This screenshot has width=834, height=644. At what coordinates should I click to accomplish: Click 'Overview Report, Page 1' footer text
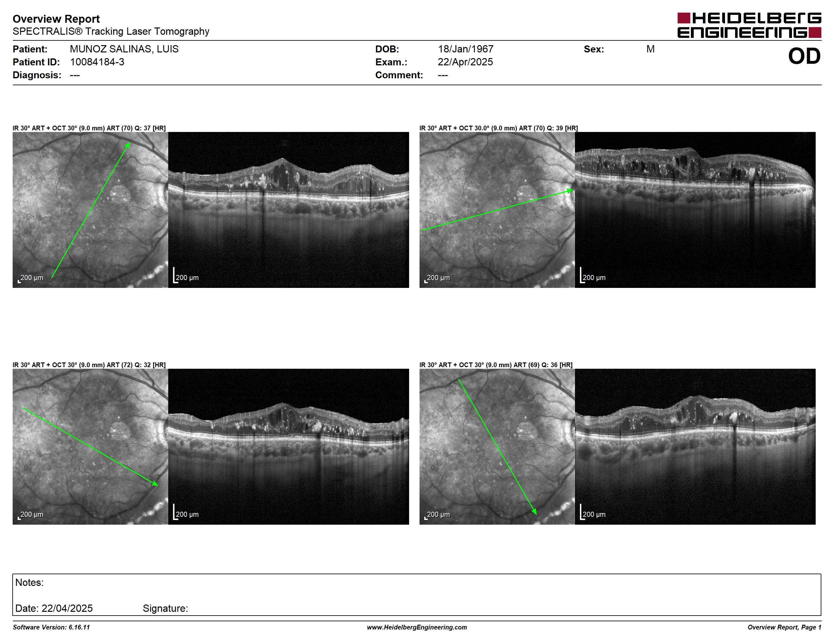(x=784, y=627)
